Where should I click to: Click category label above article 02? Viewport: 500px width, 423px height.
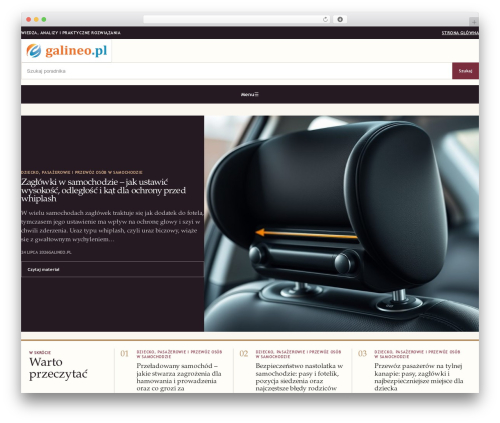(298, 354)
